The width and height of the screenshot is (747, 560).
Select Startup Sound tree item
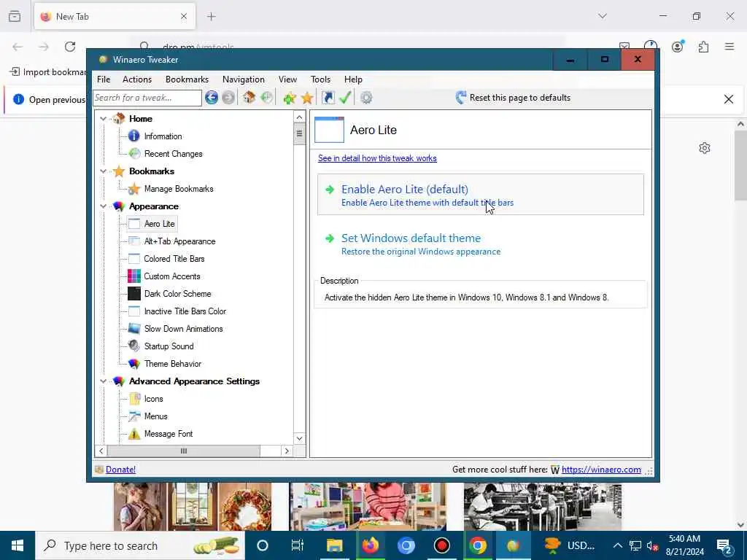click(x=169, y=346)
